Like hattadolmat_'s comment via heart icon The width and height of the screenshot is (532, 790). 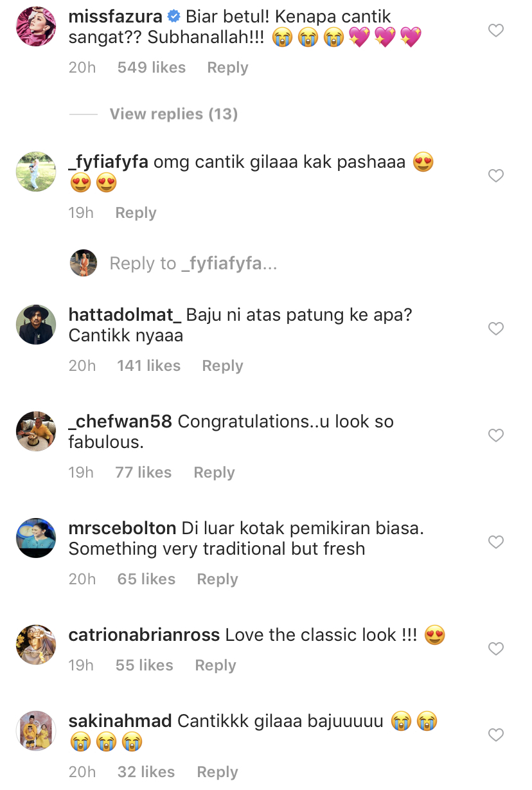pos(496,328)
